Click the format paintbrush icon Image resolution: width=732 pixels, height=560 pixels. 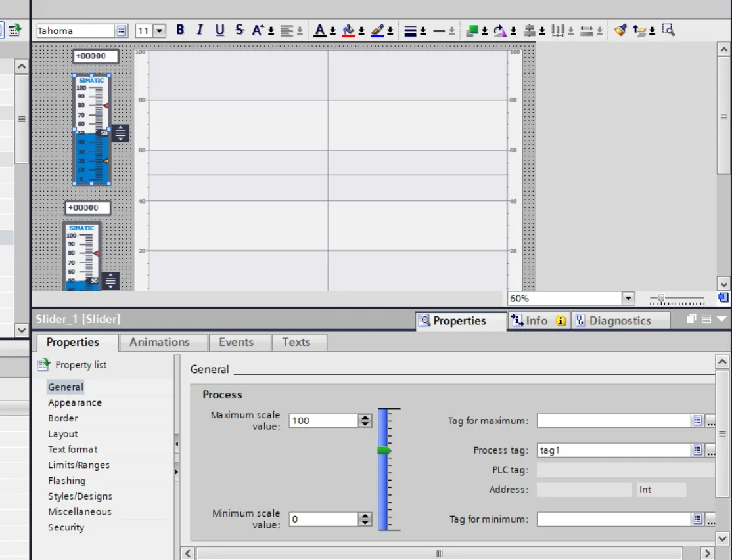coord(619,30)
